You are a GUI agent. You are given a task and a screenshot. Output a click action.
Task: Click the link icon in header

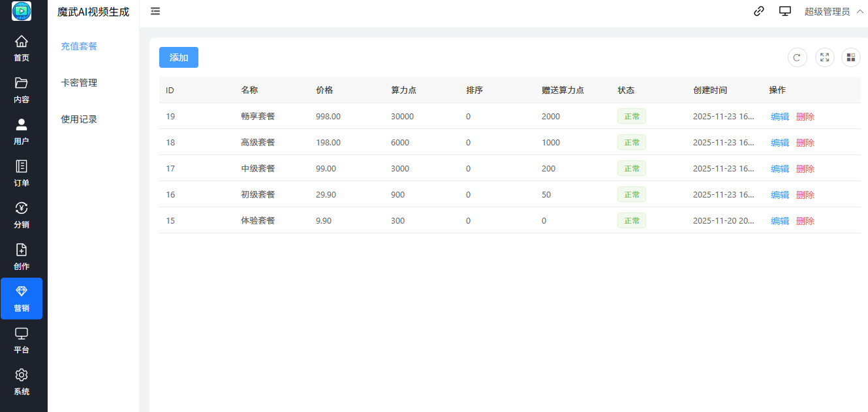(x=758, y=11)
